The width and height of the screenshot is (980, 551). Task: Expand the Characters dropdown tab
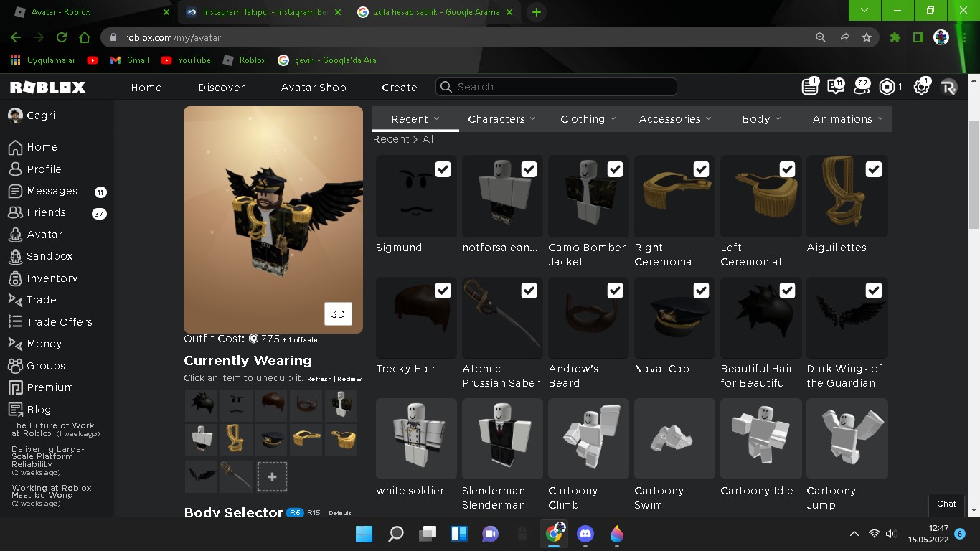[501, 119]
